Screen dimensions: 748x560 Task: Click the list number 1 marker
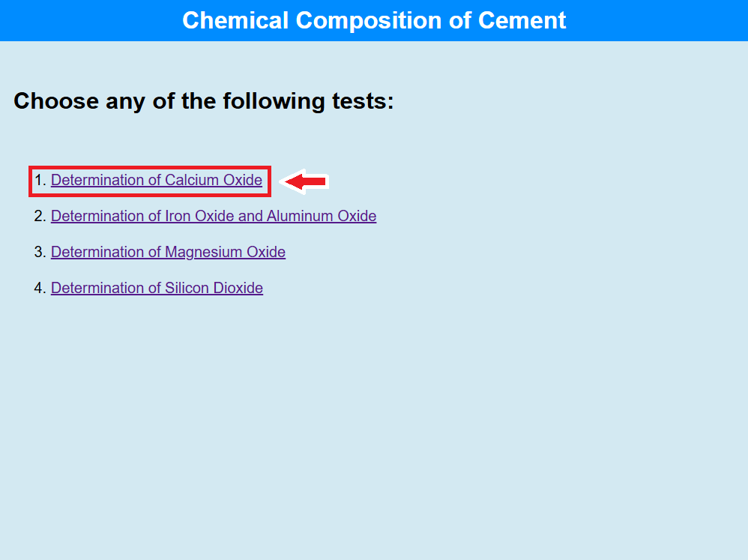click(x=40, y=181)
